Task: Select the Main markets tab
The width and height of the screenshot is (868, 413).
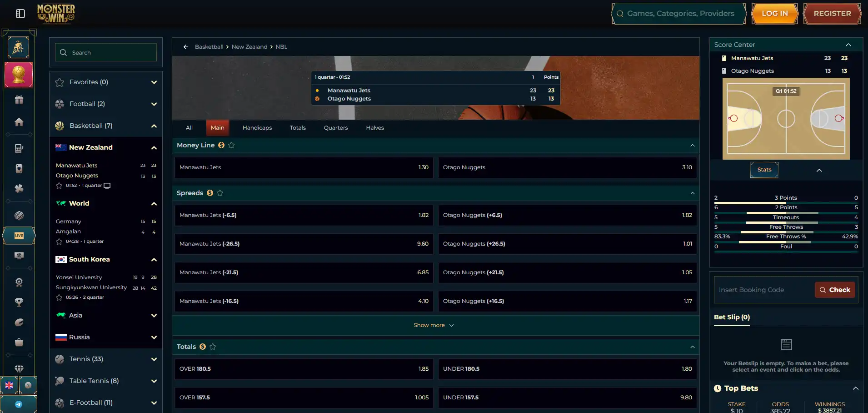Action: (x=218, y=128)
